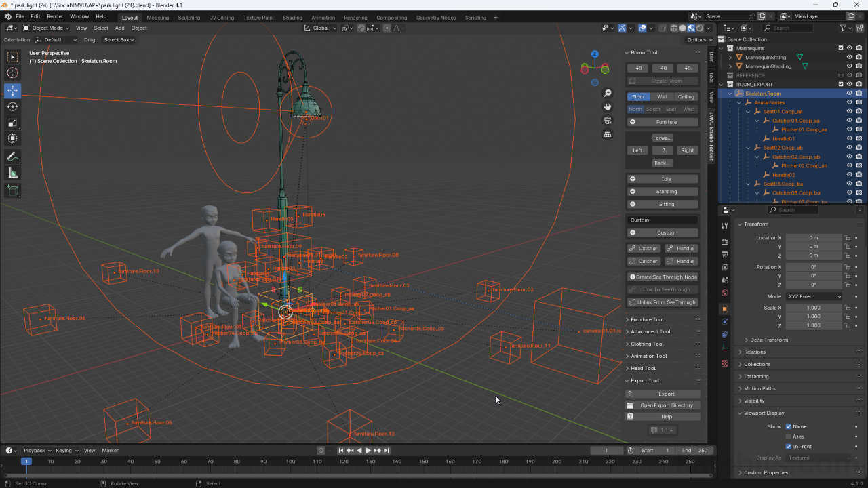The height and width of the screenshot is (488, 868).
Task: Toggle camera view in viewport
Action: tap(608, 120)
